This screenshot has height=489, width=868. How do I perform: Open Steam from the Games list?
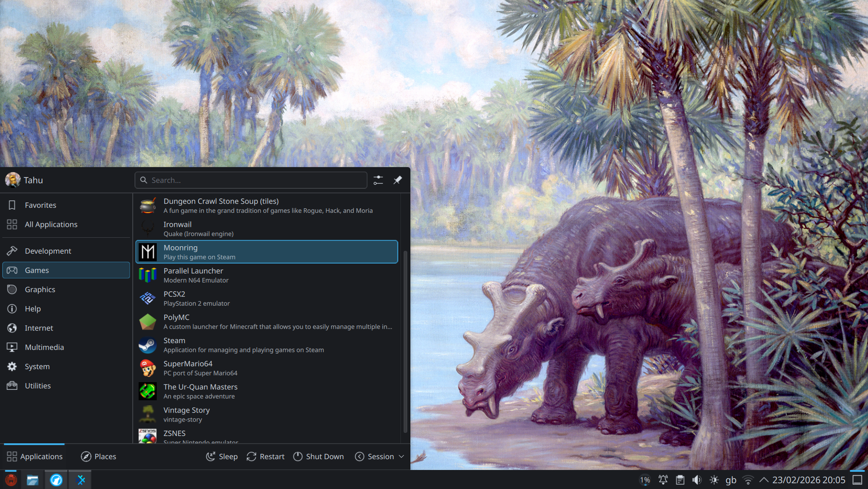(267, 345)
